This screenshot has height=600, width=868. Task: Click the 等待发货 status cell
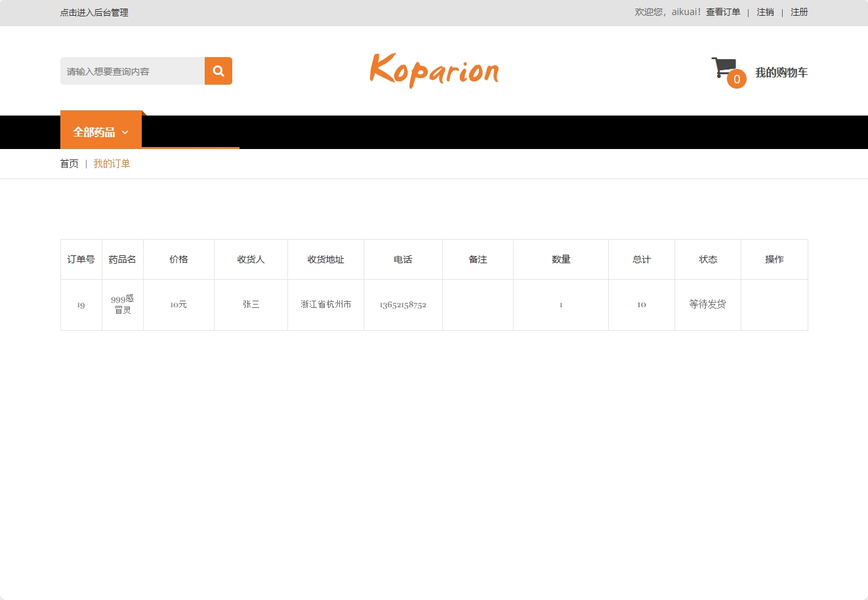click(707, 304)
